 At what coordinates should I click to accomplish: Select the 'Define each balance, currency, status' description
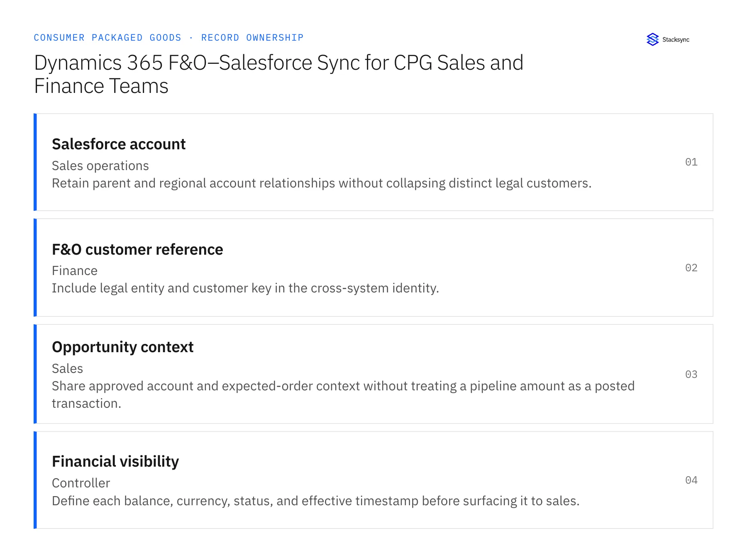(x=316, y=501)
